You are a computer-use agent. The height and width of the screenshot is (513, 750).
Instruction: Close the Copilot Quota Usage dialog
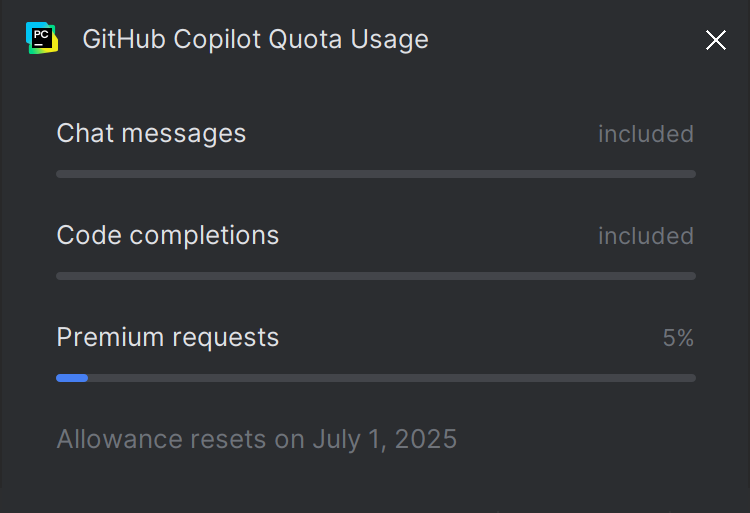(x=716, y=40)
